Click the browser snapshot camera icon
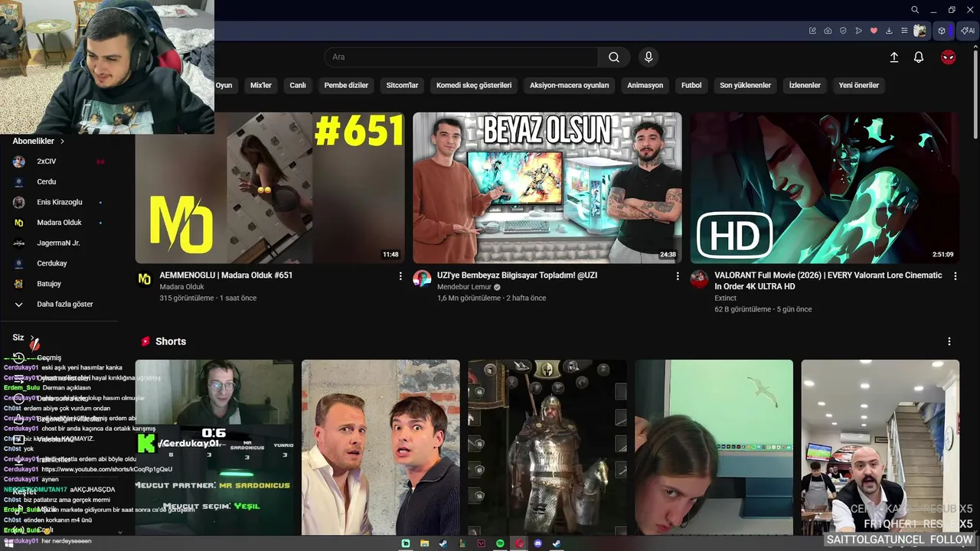Screen dimensions: 980x551 click(x=828, y=31)
